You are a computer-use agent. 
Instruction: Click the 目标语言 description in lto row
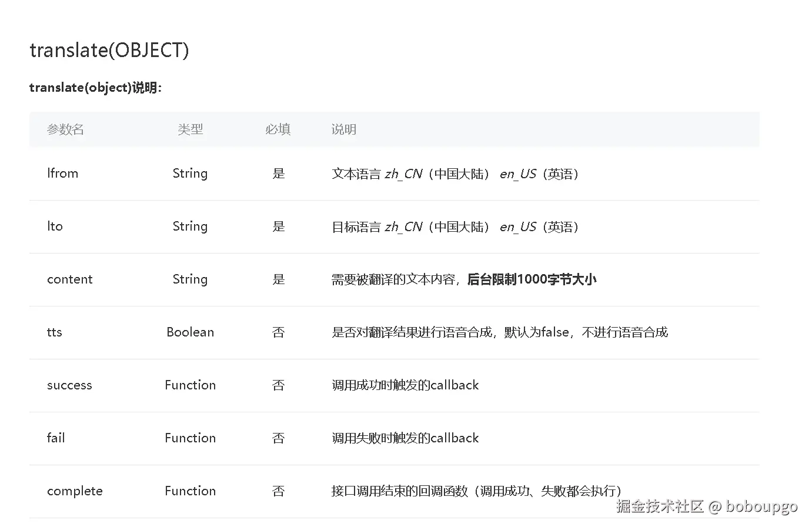pyautogui.click(x=457, y=227)
